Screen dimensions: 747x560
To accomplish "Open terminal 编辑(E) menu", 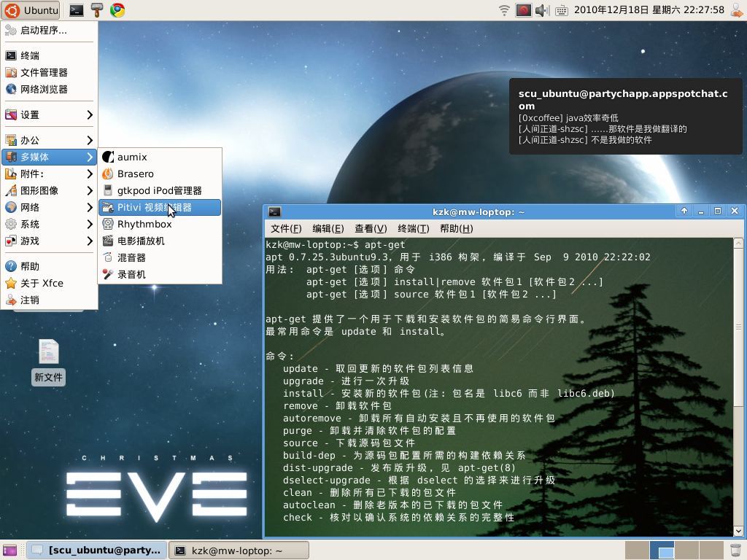I will pyautogui.click(x=328, y=229).
